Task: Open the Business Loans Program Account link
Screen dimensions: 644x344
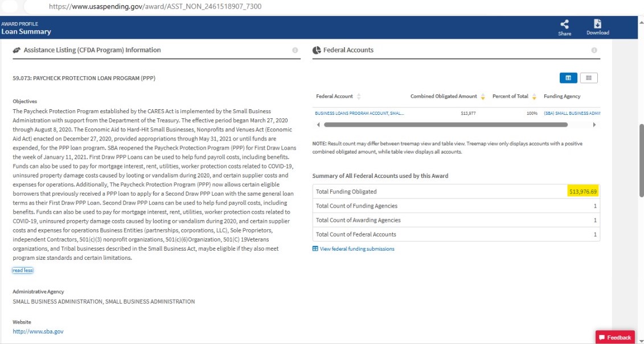Action: 359,113
